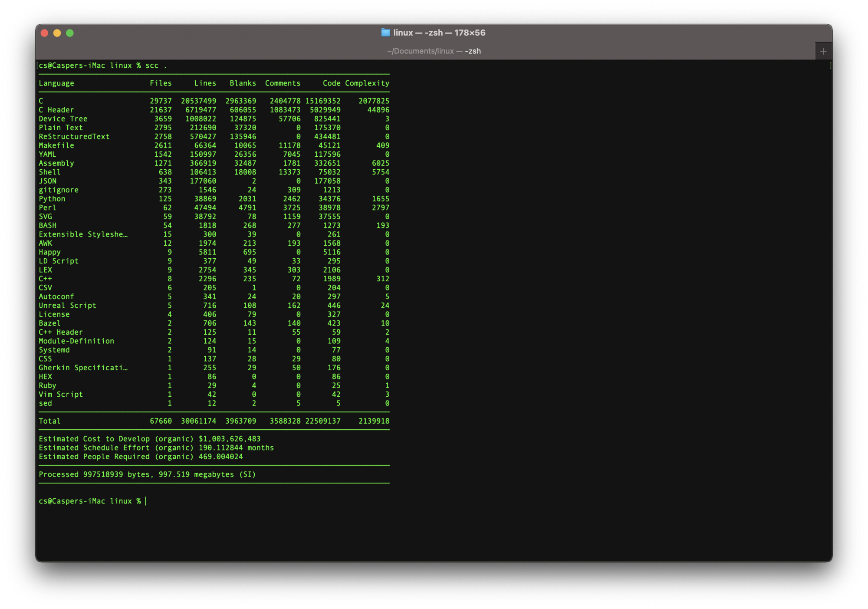Click the 'Processed 997518939 bytes' line

pyautogui.click(x=147, y=474)
